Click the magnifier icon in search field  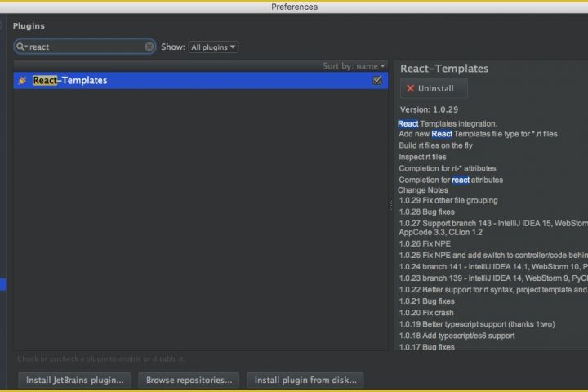click(x=21, y=47)
